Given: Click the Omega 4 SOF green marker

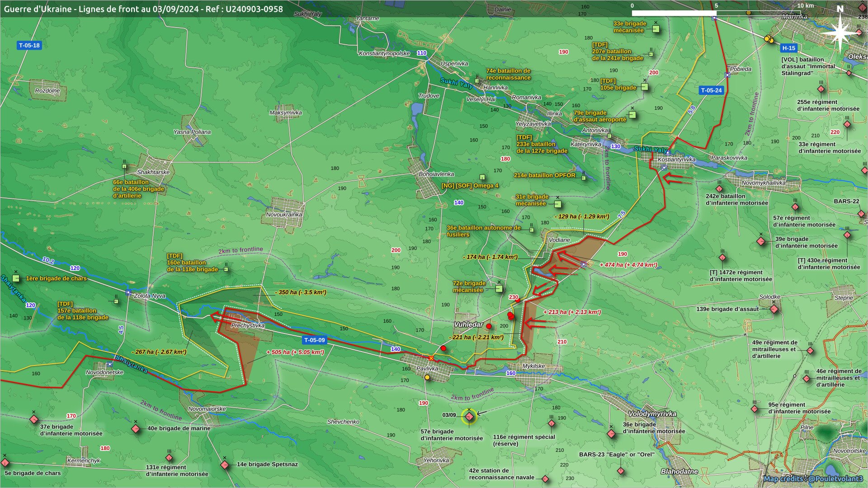Looking at the screenshot, I should click(482, 178).
